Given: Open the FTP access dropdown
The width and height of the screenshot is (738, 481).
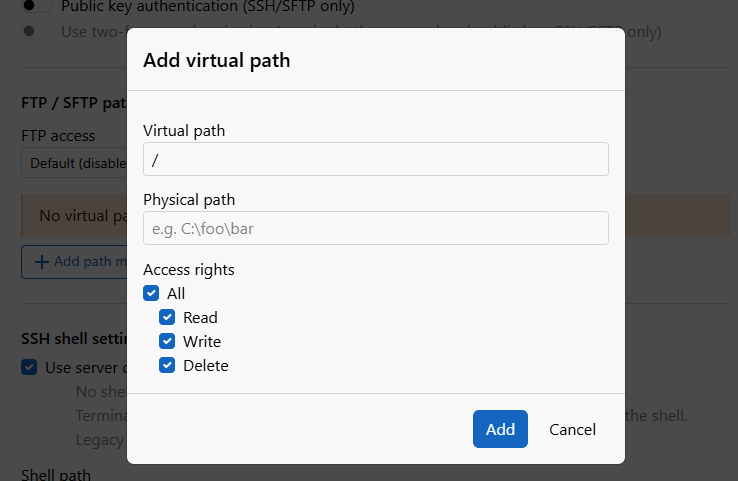Looking at the screenshot, I should (74, 163).
